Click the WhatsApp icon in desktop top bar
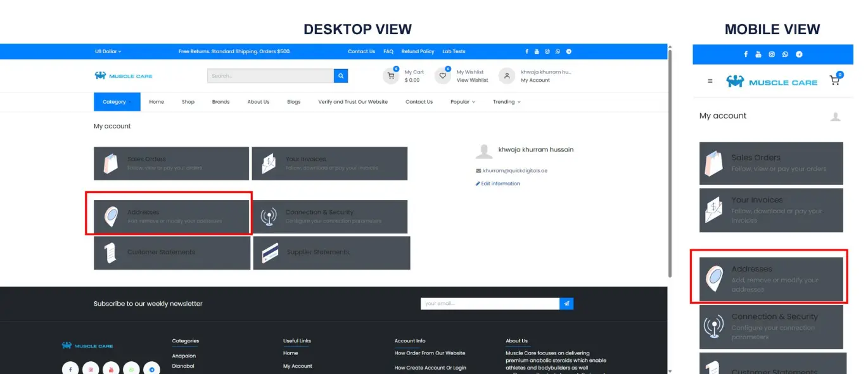 558,52
